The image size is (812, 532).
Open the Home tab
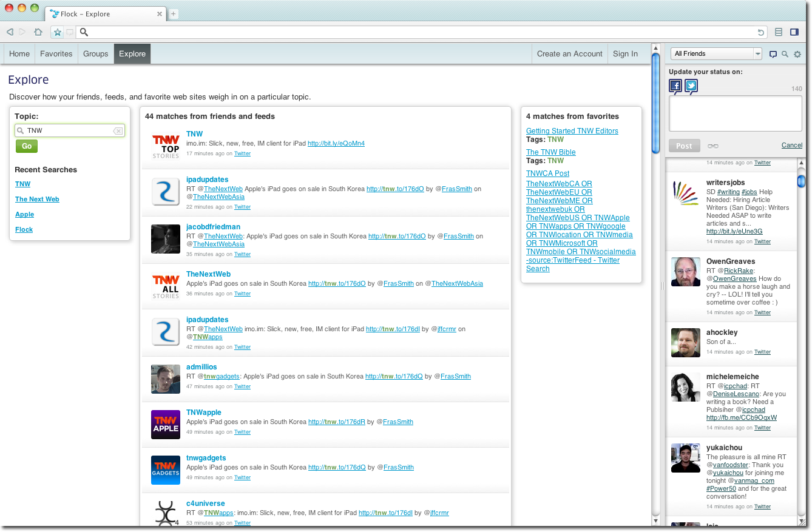(x=19, y=53)
